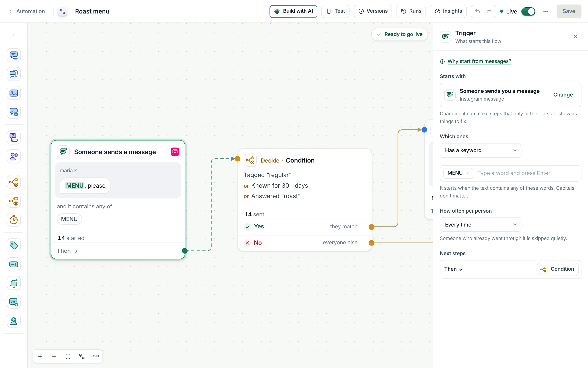Open the 'Every time' frequency dropdown
The height and width of the screenshot is (368, 588).
pos(480,225)
